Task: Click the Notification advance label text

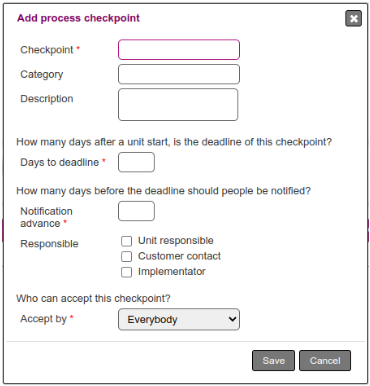Action: [x=46, y=217]
